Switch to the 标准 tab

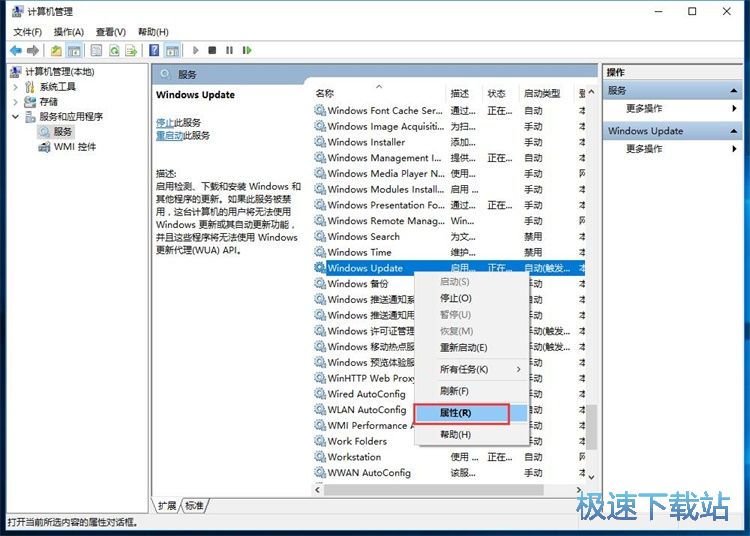point(194,506)
